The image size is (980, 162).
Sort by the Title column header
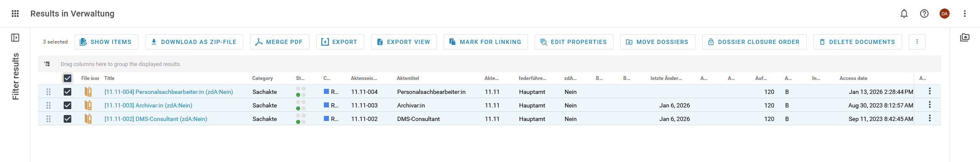click(109, 78)
